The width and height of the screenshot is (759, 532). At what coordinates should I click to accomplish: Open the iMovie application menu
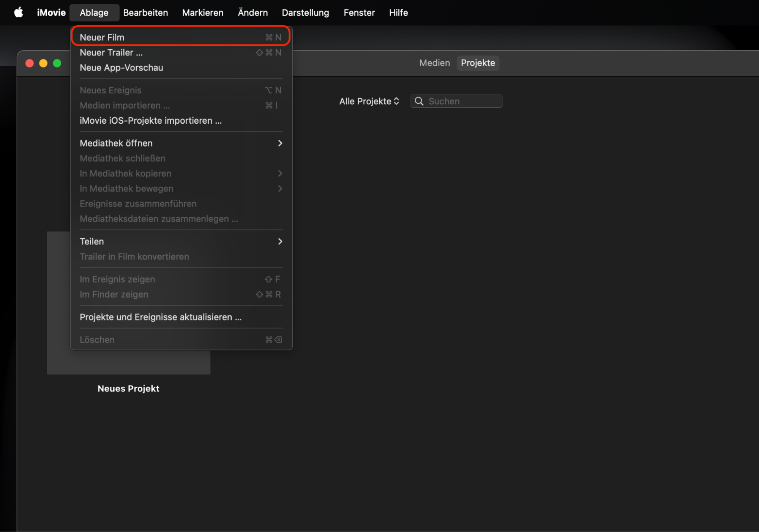click(x=51, y=13)
